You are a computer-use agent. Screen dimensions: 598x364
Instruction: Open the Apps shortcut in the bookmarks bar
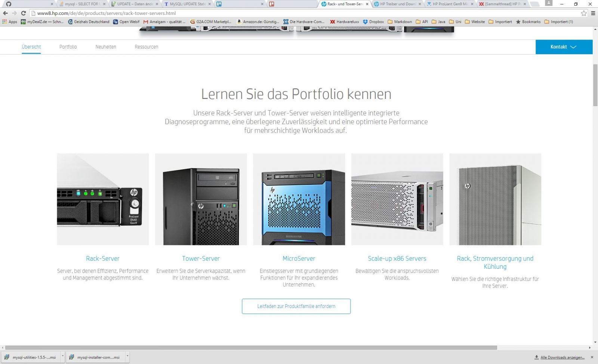coord(10,22)
